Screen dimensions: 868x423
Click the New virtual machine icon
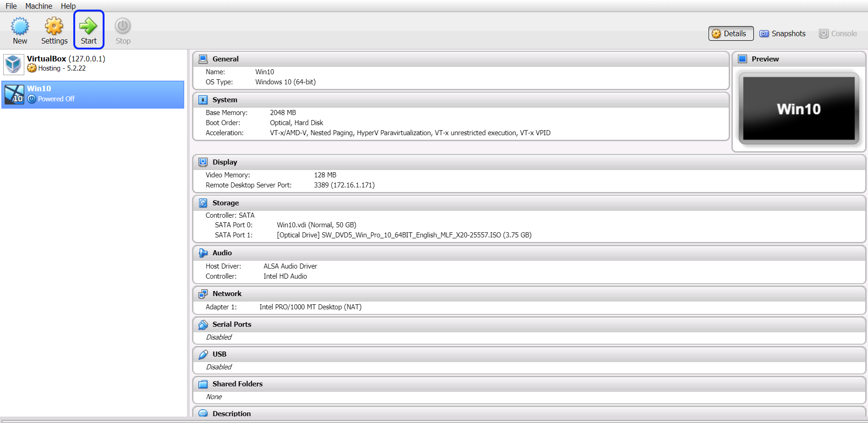pos(20,26)
